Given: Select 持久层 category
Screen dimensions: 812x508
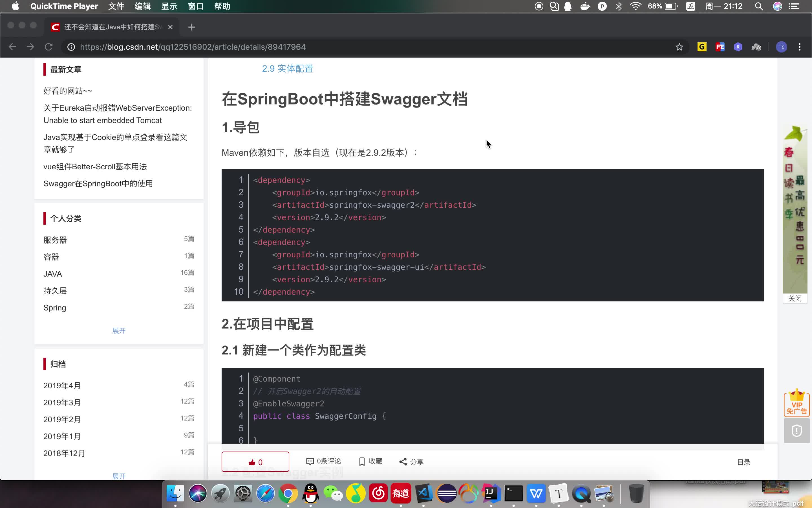Looking at the screenshot, I should click(x=55, y=290).
